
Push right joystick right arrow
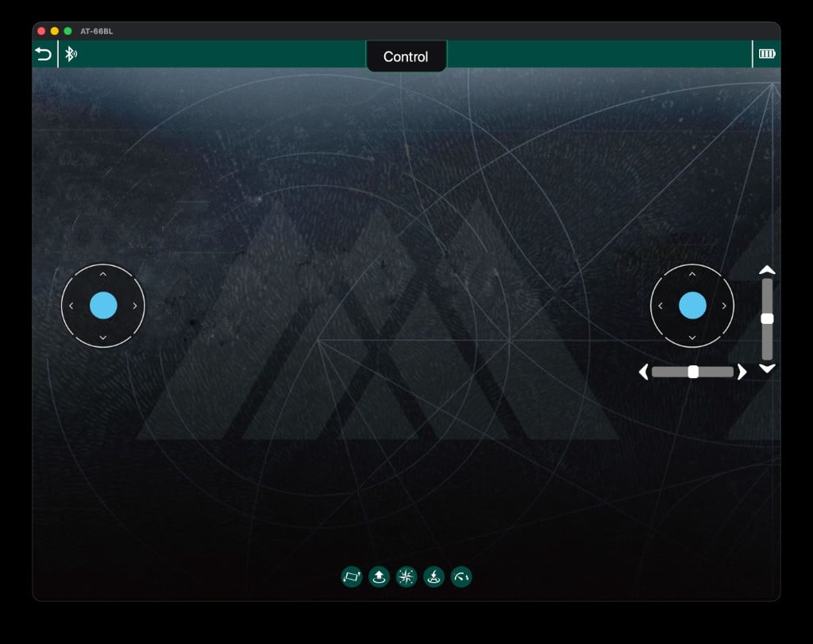click(x=724, y=306)
